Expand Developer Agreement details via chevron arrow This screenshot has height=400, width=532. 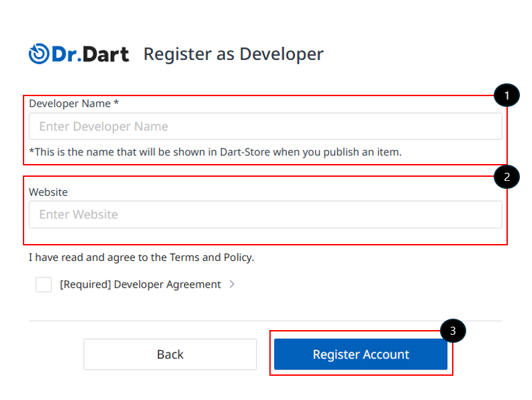tap(232, 284)
